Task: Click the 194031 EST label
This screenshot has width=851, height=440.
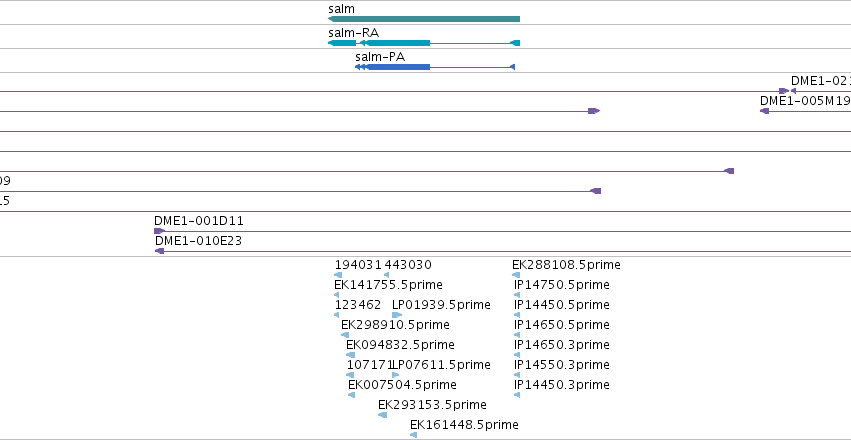Action: tap(359, 265)
